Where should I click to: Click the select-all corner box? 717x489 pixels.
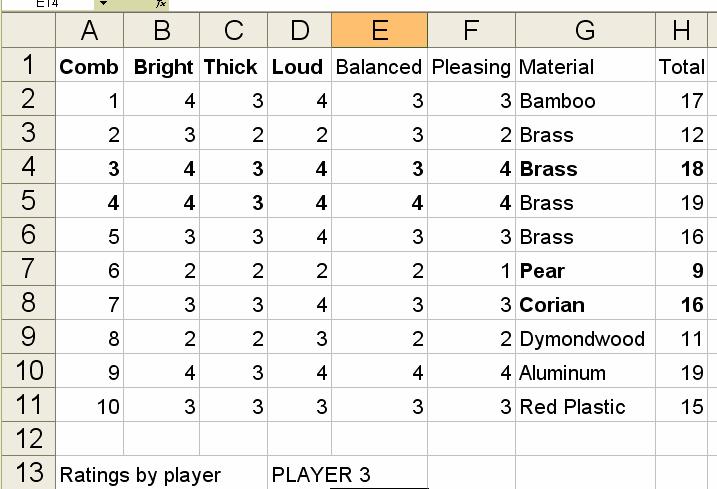[x=27, y=30]
